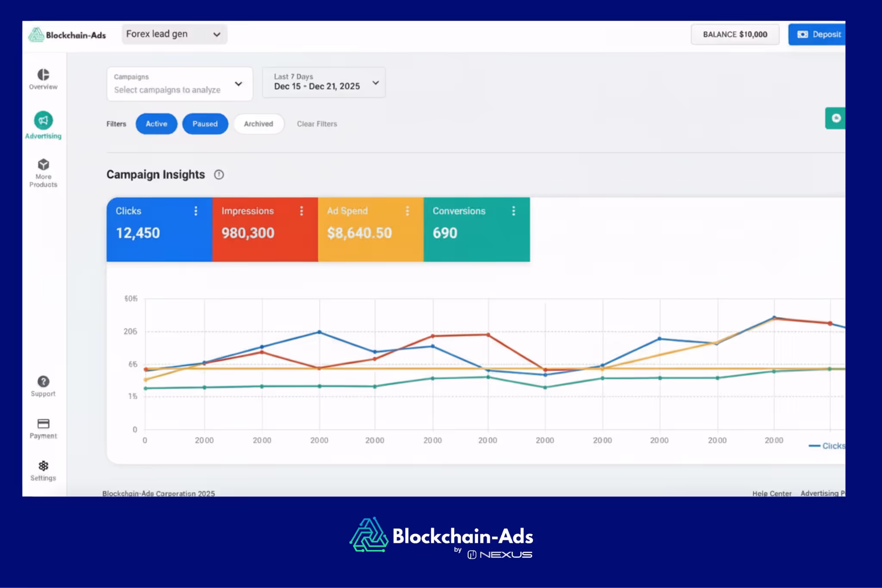This screenshot has width=882, height=588.
Task: Click the blue Deposit button
Action: click(817, 34)
